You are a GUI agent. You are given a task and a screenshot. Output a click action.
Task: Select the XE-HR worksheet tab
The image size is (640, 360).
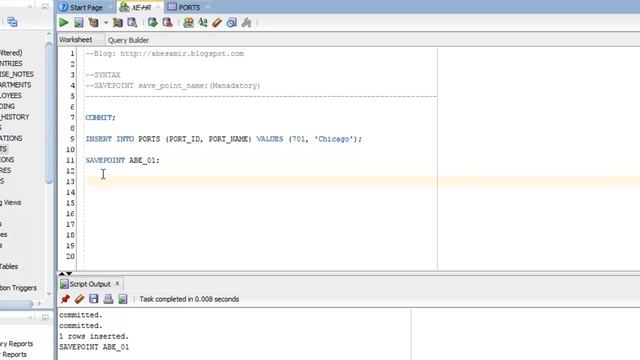coord(140,7)
